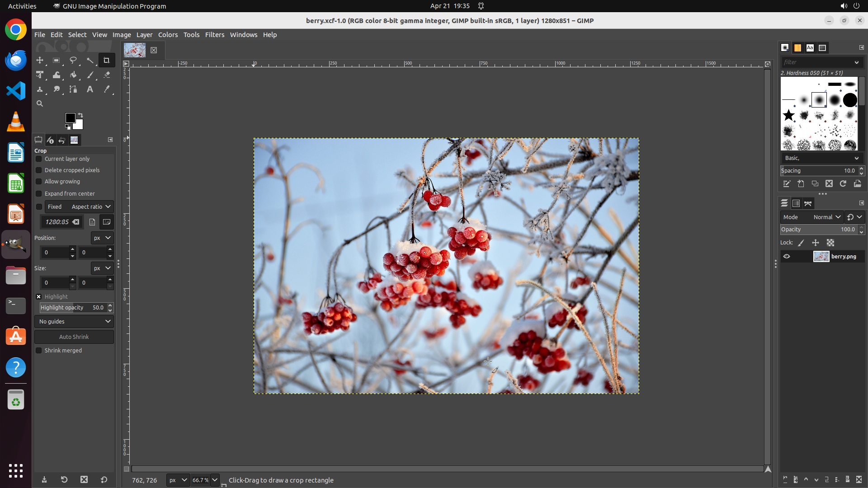Select the Paintbrush tool
The height and width of the screenshot is (488, 868).
point(90,75)
